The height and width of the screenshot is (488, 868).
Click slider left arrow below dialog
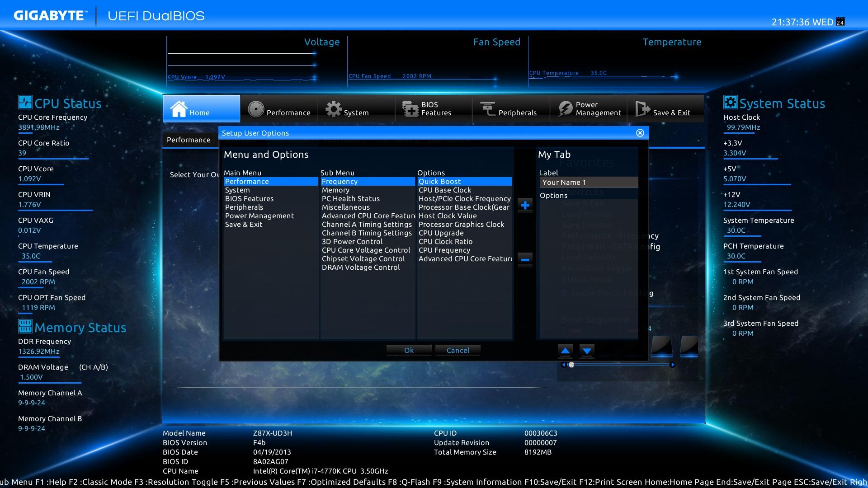click(563, 365)
